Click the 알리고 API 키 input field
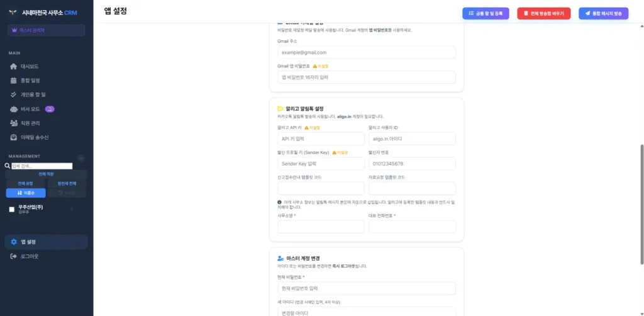Screen dimensions: 644x316 [321, 138]
